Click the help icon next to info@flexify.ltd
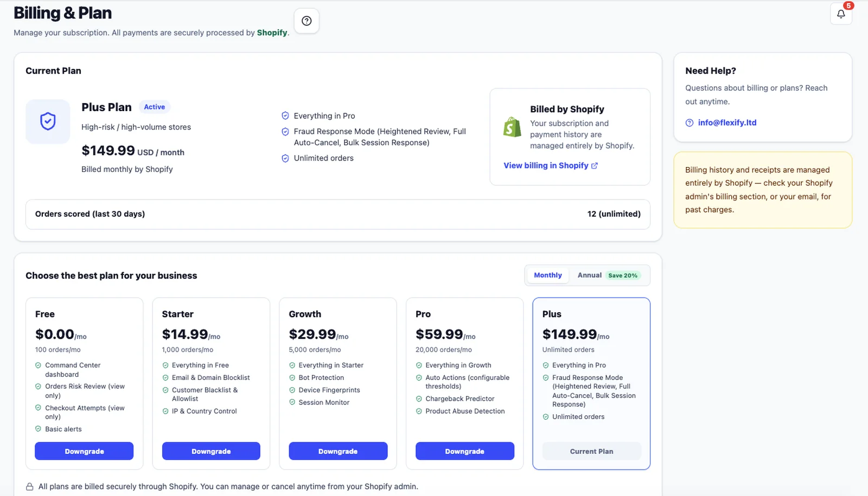Viewport: 868px width, 496px height. pyautogui.click(x=690, y=123)
